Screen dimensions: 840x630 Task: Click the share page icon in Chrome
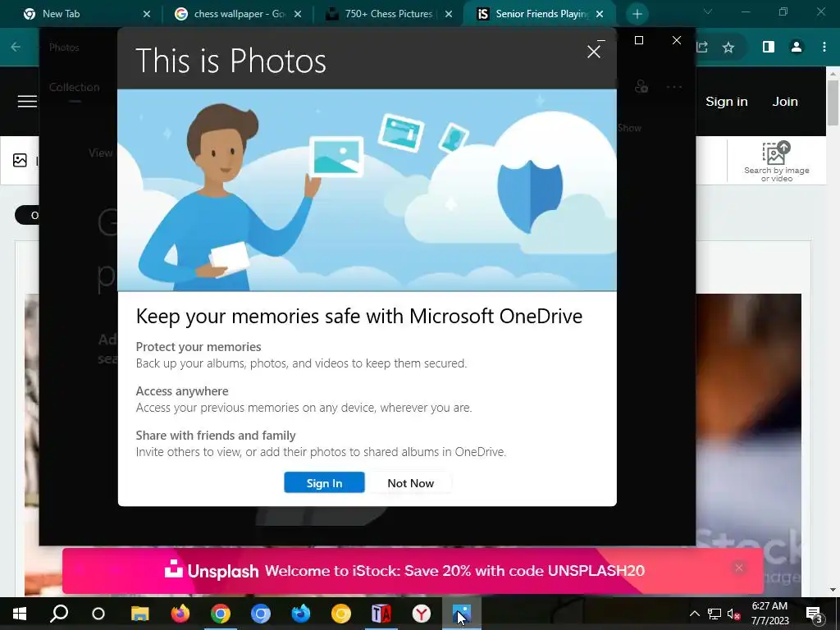[702, 47]
